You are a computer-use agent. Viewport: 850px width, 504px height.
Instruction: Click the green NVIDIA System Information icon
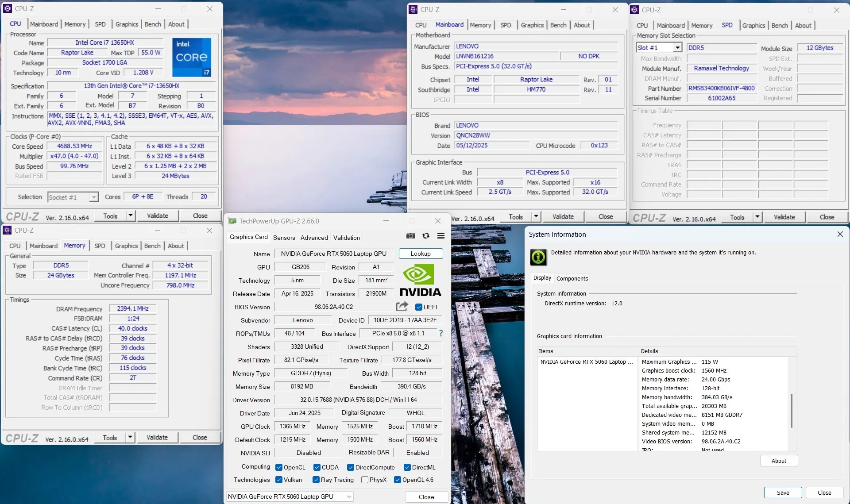point(538,257)
